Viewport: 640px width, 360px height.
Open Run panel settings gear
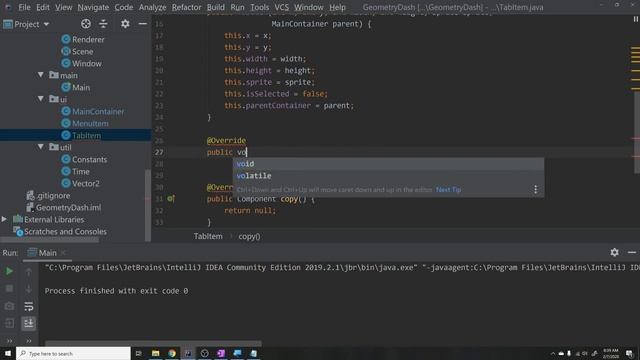(x=614, y=252)
